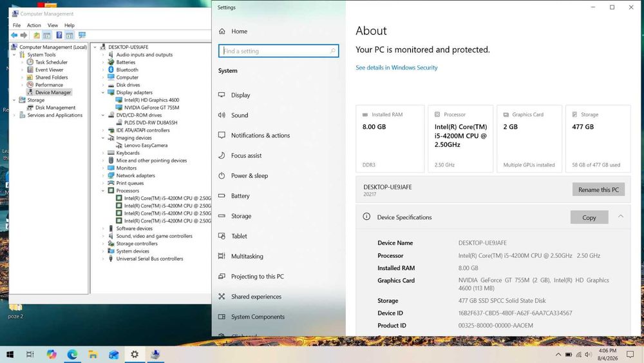Select Lenovo EasyCamera device
Screen dimensions: 644x363
(146, 146)
